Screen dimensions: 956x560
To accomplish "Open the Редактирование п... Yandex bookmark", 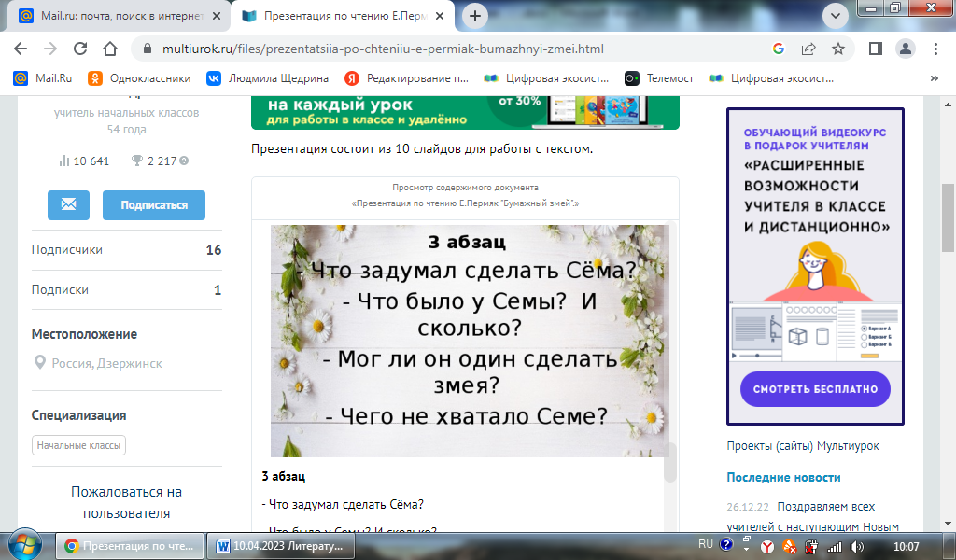I will 406,78.
